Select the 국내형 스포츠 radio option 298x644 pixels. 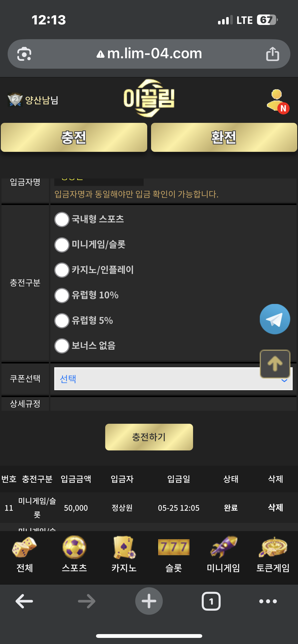click(x=62, y=219)
